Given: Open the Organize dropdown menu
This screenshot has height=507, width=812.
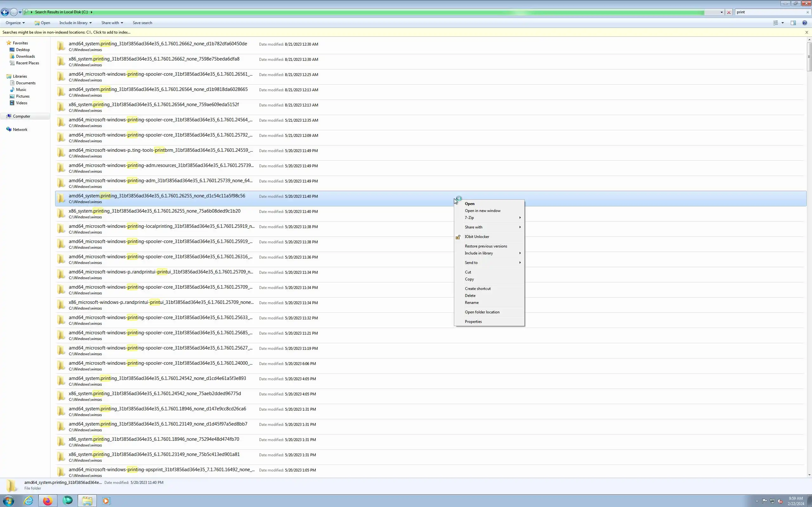Looking at the screenshot, I should point(15,23).
